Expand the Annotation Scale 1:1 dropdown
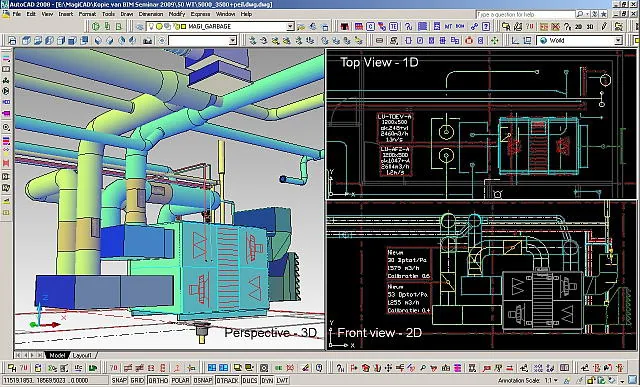The image size is (640, 387). [557, 380]
